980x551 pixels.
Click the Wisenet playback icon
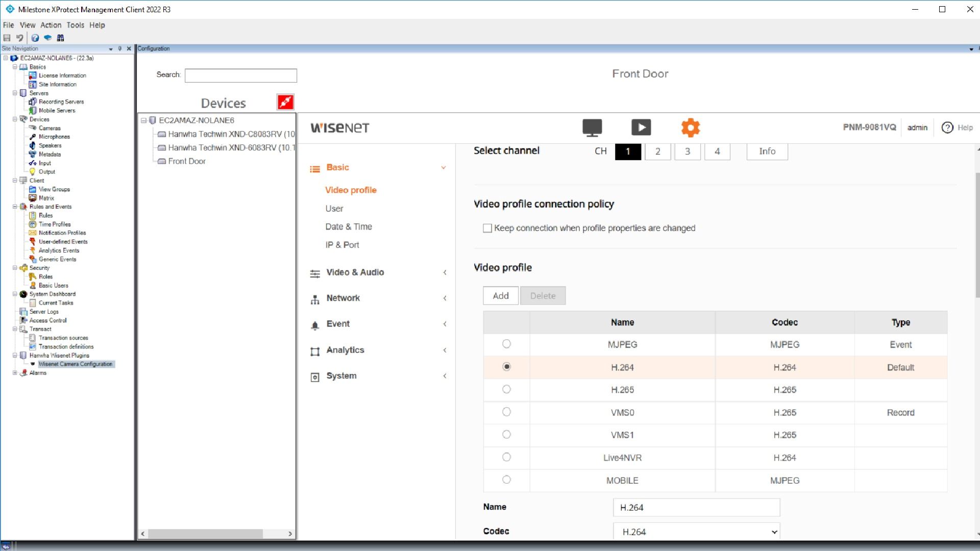coord(641,128)
